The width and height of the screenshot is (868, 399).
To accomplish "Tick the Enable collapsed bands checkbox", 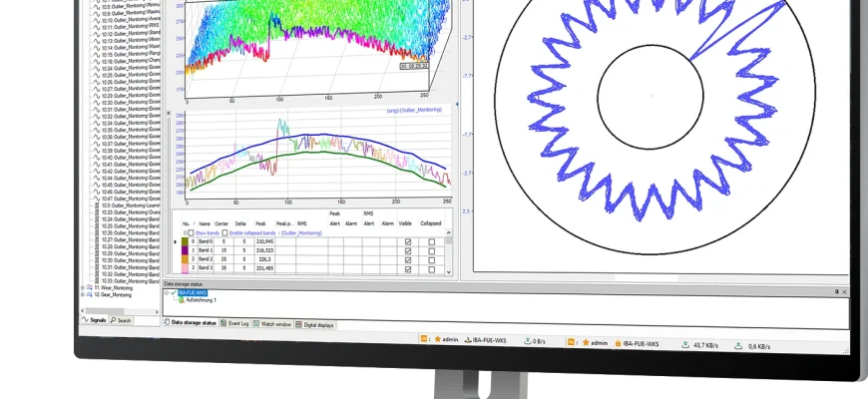I will pyautogui.click(x=224, y=232).
